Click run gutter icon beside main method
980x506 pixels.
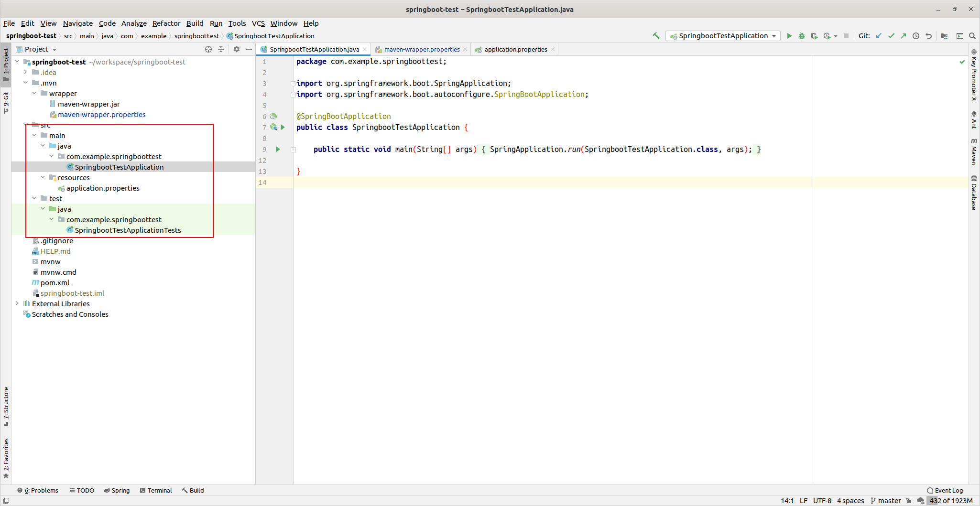[278, 149]
